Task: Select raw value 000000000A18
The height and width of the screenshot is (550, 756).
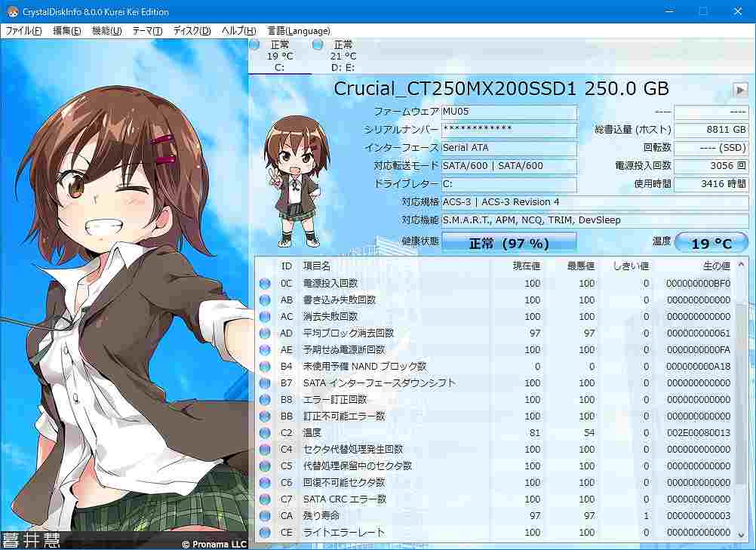Action: point(698,367)
